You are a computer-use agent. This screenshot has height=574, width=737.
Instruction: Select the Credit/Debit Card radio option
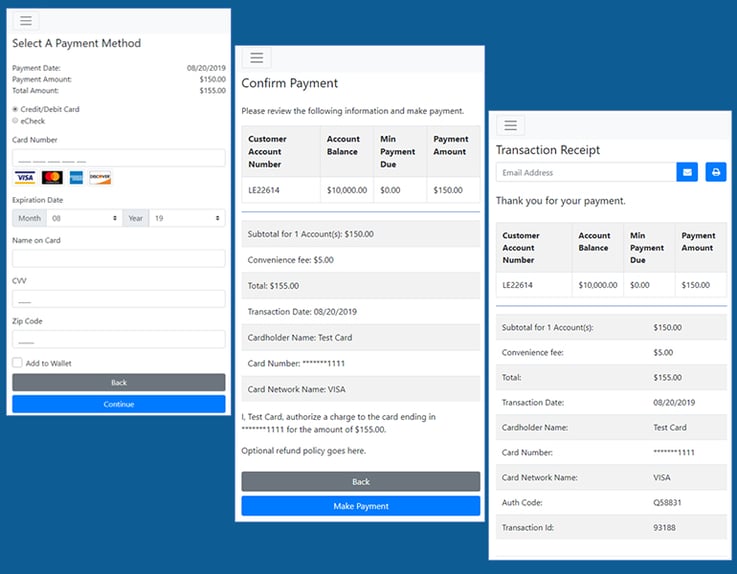[x=15, y=109]
